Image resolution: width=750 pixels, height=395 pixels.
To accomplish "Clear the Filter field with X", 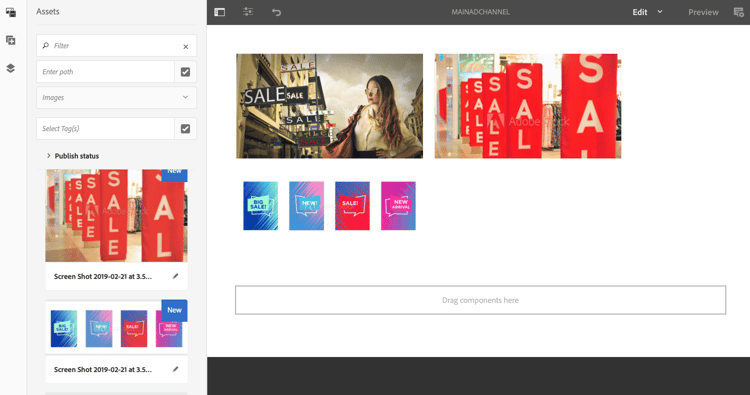I will [x=186, y=46].
